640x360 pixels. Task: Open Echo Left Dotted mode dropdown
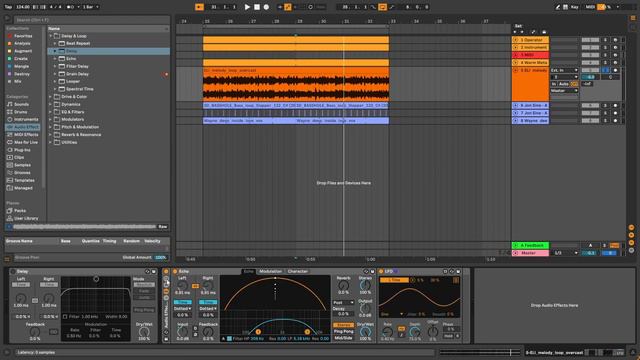tap(183, 309)
